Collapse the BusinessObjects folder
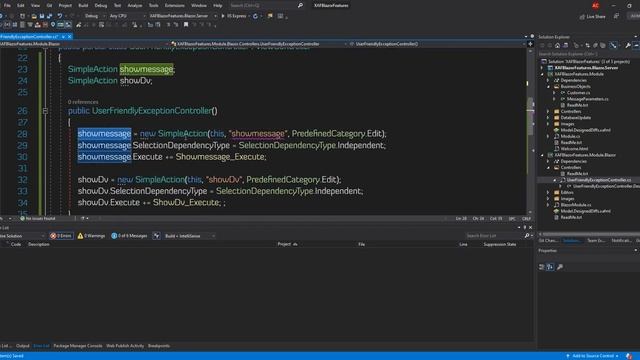The width and height of the screenshot is (640, 360). point(549,87)
